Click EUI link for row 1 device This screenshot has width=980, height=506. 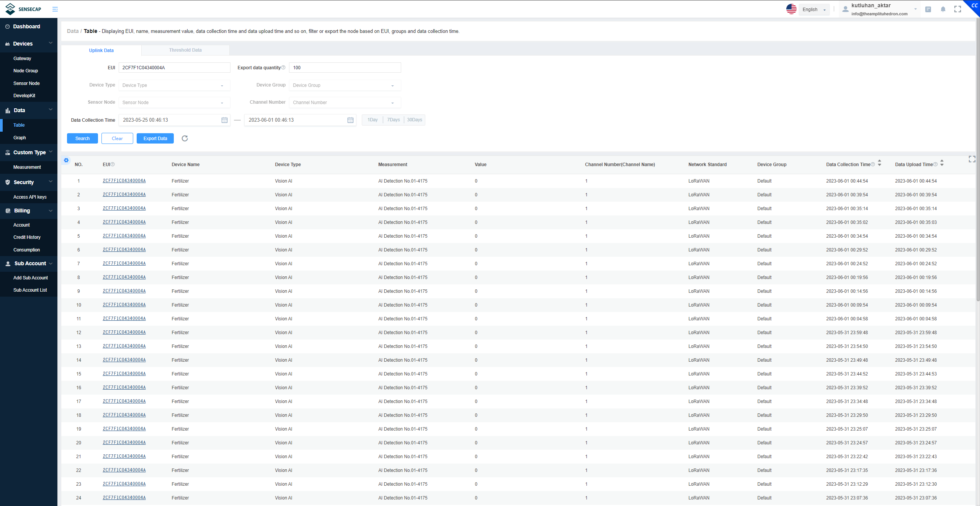[124, 180]
